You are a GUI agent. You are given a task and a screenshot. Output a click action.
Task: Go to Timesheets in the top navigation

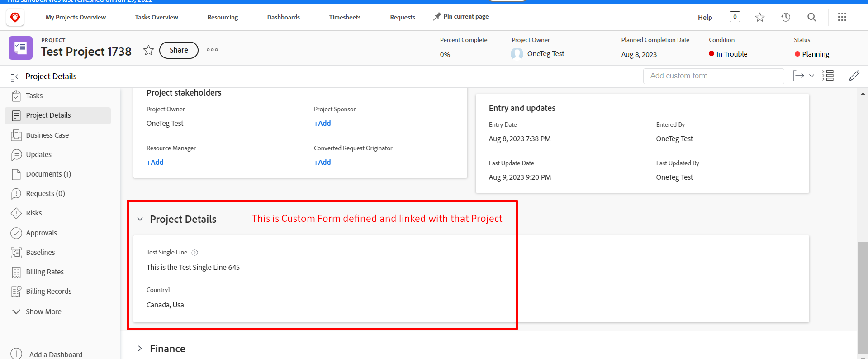tap(345, 17)
